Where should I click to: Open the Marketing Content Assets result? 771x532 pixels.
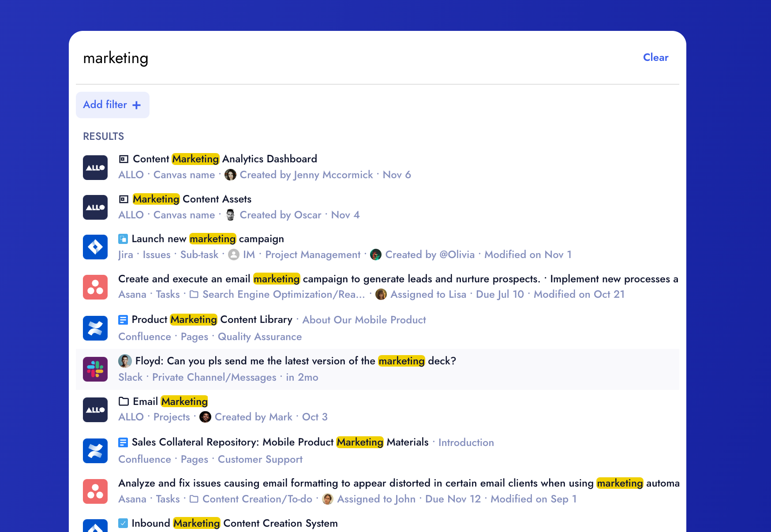pyautogui.click(x=192, y=199)
